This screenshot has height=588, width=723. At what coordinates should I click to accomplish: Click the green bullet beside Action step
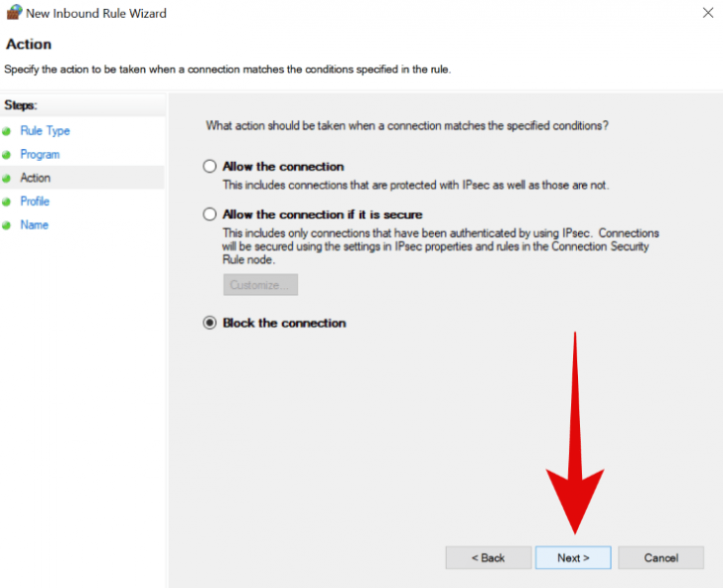click(7, 179)
